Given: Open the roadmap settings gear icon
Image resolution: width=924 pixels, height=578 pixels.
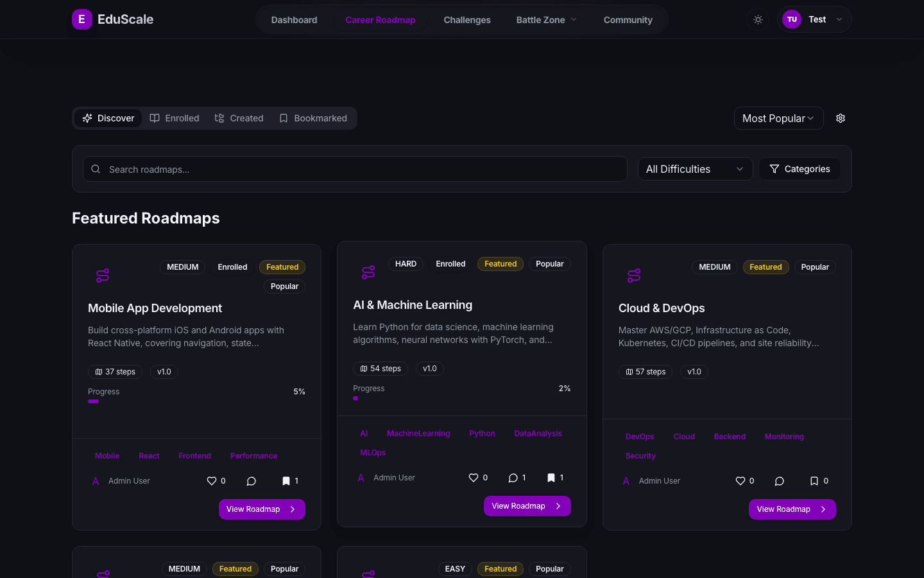Looking at the screenshot, I should (x=841, y=118).
